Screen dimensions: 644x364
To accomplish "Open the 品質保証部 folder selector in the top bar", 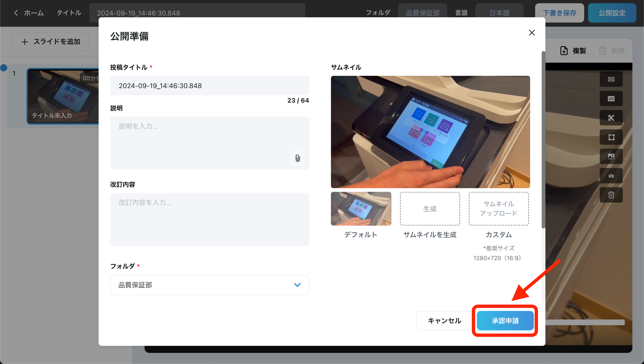I will click(423, 13).
